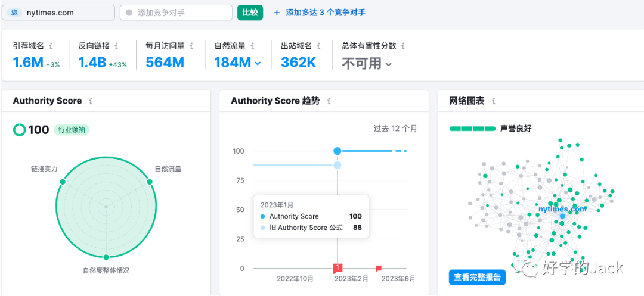Click the 比较 compare button
The image size is (644, 296).
point(250,13)
